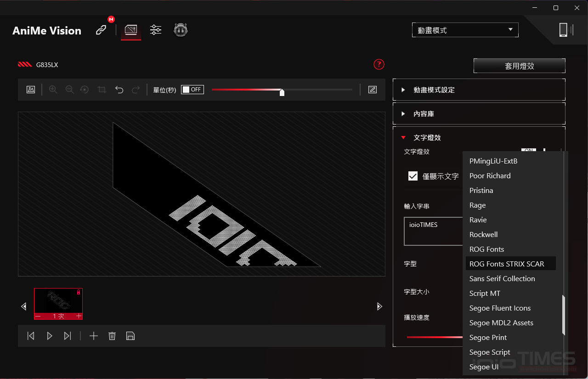
Task: Click the 播放速度 red slider track
Action: pyautogui.click(x=435, y=337)
